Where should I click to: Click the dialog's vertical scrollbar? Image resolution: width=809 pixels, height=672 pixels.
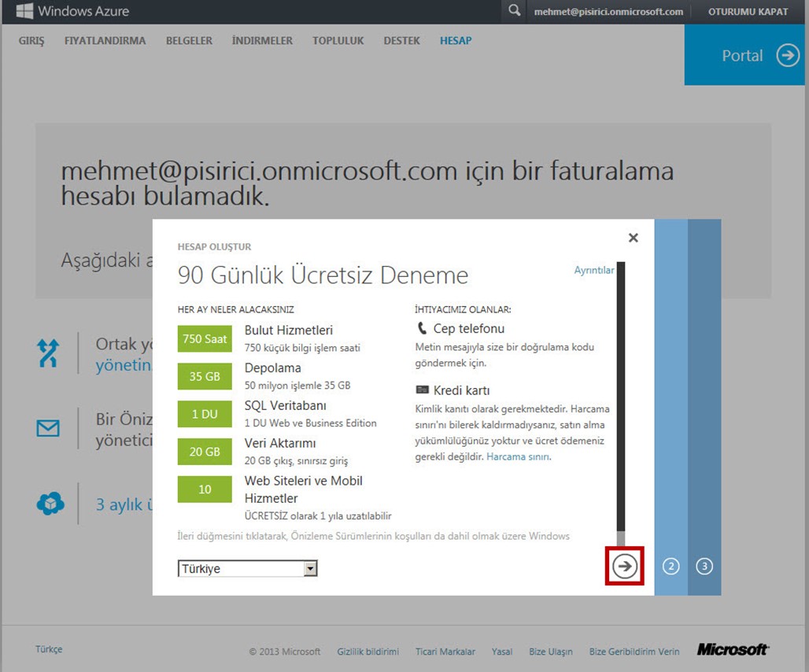pyautogui.click(x=621, y=404)
